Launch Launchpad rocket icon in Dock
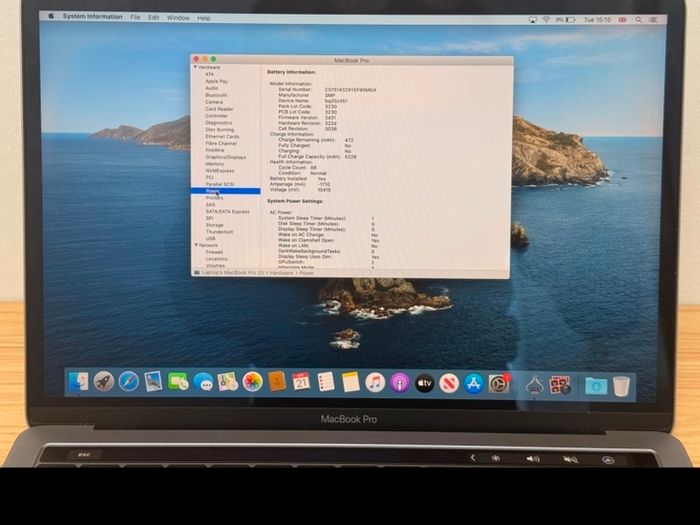Image resolution: width=700 pixels, height=525 pixels. [x=104, y=382]
